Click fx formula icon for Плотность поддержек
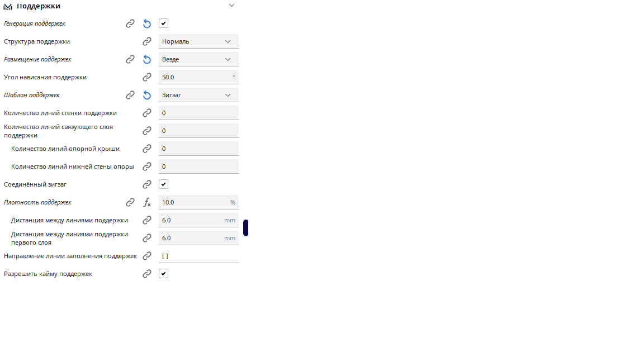The width and height of the screenshot is (644, 362). point(146,202)
